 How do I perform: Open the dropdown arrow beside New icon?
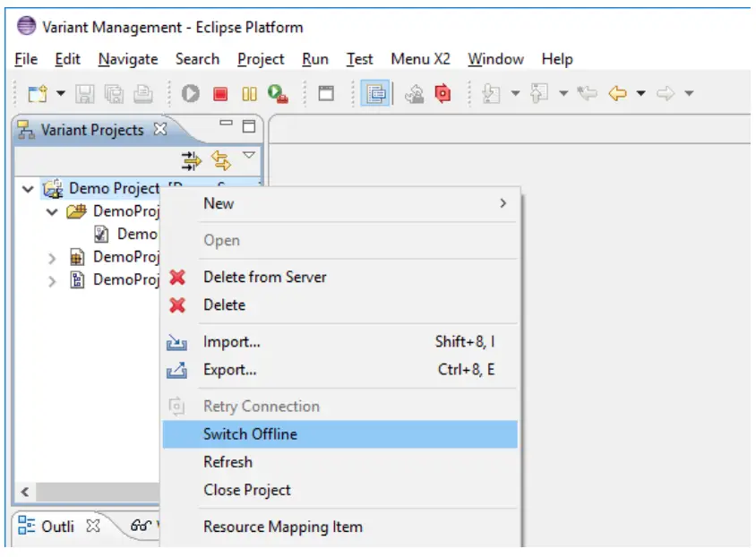[61, 93]
